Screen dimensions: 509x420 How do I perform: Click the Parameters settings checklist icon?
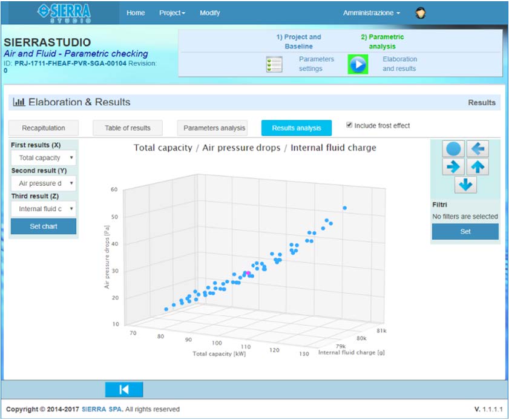click(274, 64)
